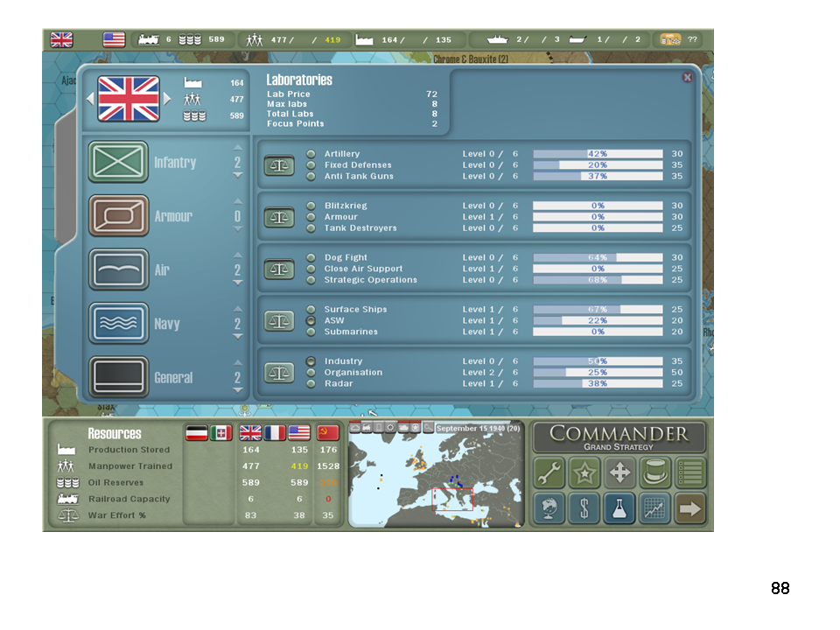Image resolution: width=840 pixels, height=630 pixels.
Task: Click the dollar sign purchase icon
Action: click(584, 508)
